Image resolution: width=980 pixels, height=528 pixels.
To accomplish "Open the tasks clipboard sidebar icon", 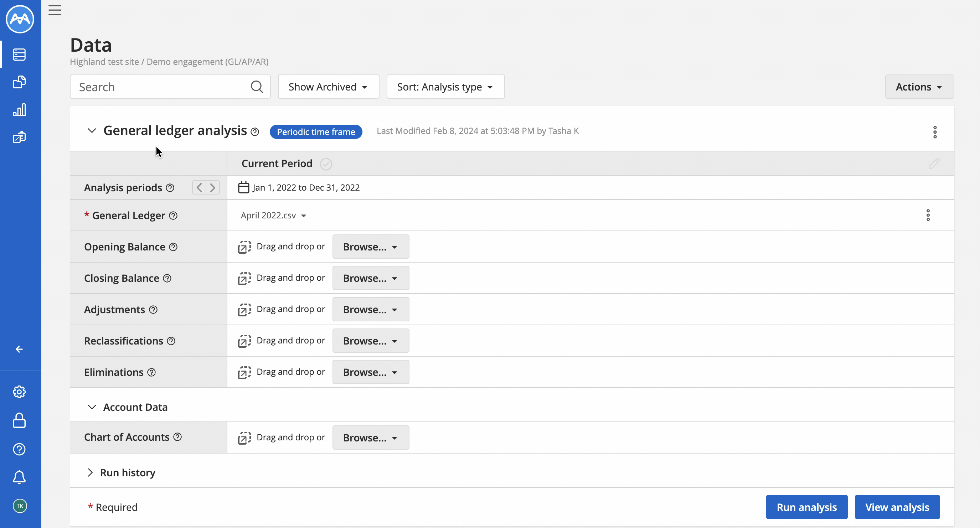I will (x=19, y=137).
